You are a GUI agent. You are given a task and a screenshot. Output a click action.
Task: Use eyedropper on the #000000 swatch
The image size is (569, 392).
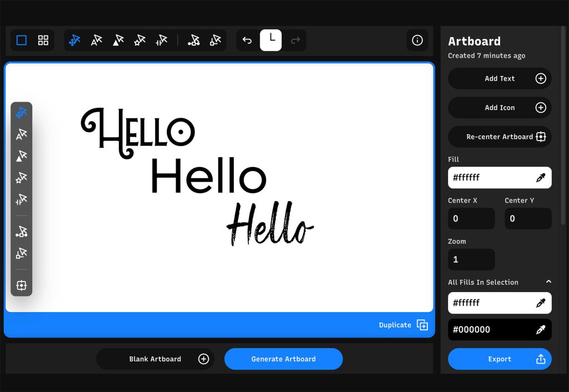[x=541, y=330]
